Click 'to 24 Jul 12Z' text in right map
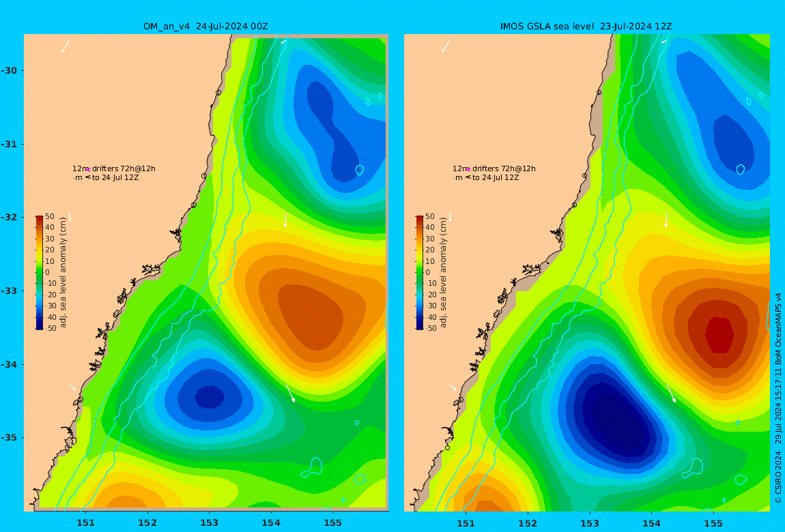This screenshot has width=785, height=532. click(x=496, y=177)
